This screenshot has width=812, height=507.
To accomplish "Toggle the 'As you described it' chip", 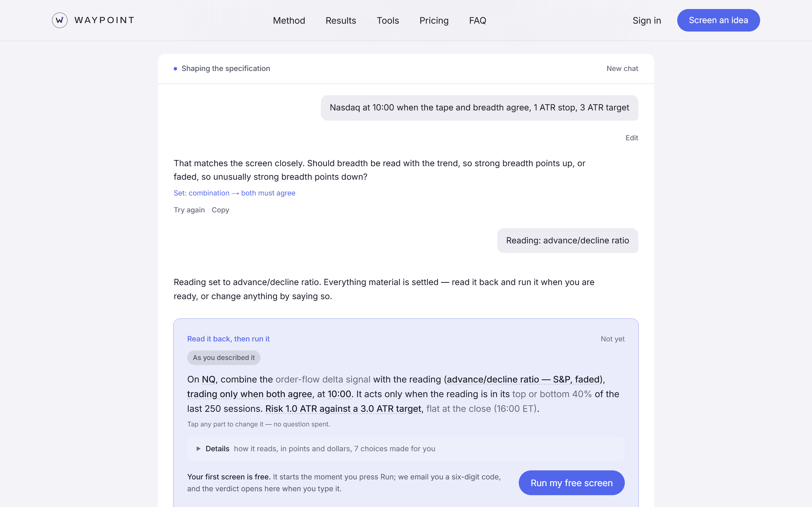I will coord(224,357).
